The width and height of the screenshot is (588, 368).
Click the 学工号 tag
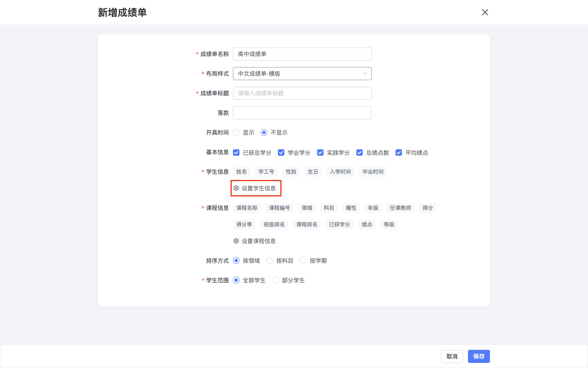[x=266, y=172]
